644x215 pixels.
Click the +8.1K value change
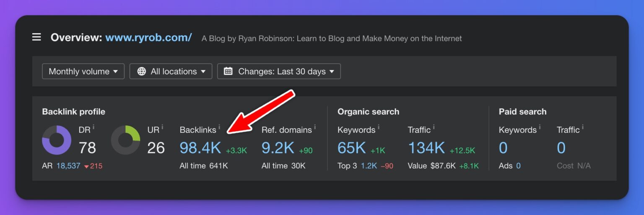click(x=469, y=166)
